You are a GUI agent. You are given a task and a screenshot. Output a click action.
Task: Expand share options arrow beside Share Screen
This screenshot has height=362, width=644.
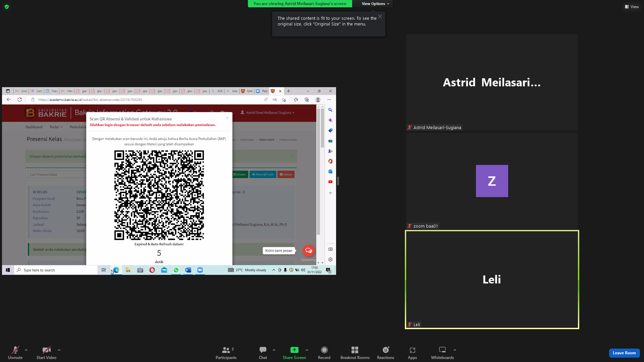point(307,350)
